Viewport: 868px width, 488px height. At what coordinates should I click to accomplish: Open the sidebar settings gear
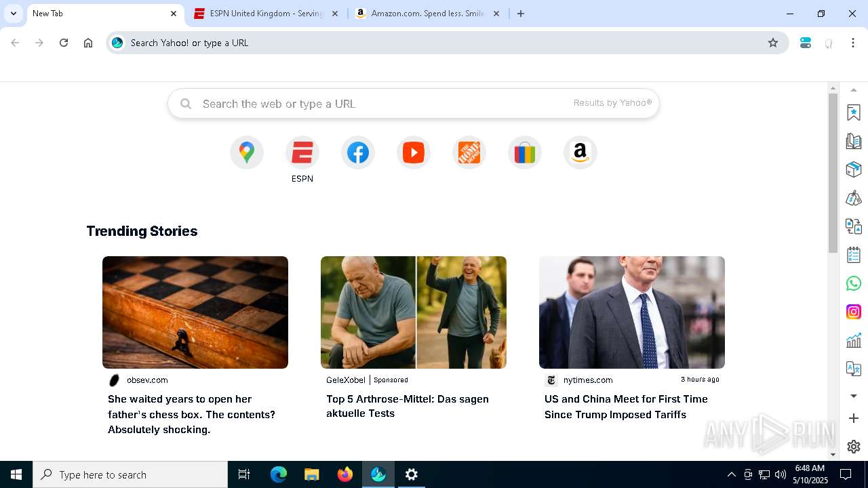tap(854, 447)
